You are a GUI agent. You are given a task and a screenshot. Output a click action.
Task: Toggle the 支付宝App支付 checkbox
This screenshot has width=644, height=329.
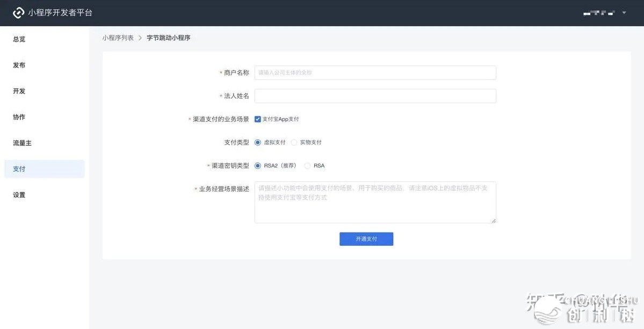(x=257, y=119)
